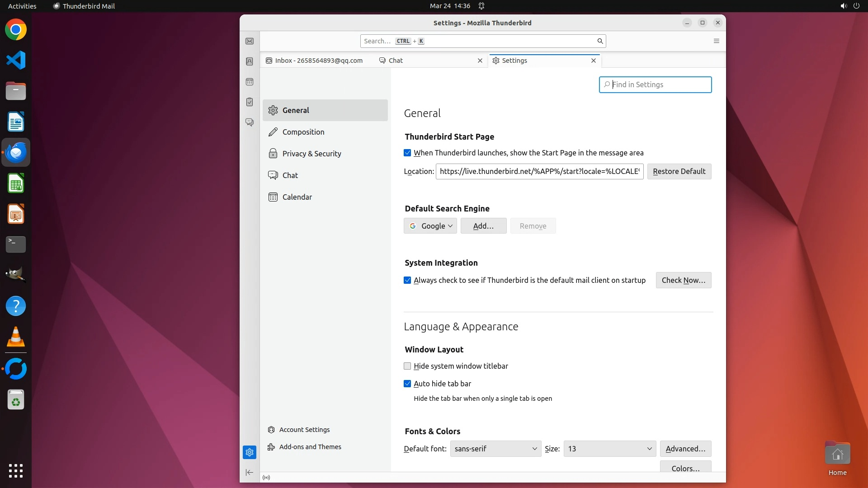Viewport: 868px width, 488px height.
Task: Click the Restore Default button
Action: [x=679, y=171]
